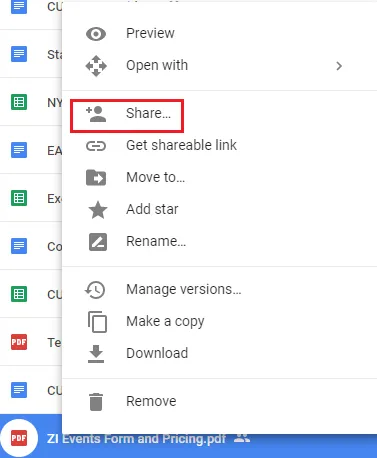Click the Docs icon beside EA

click(x=19, y=150)
